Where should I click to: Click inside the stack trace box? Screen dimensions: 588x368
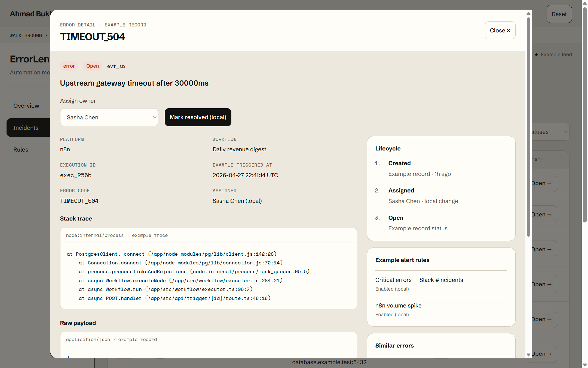tap(209, 276)
